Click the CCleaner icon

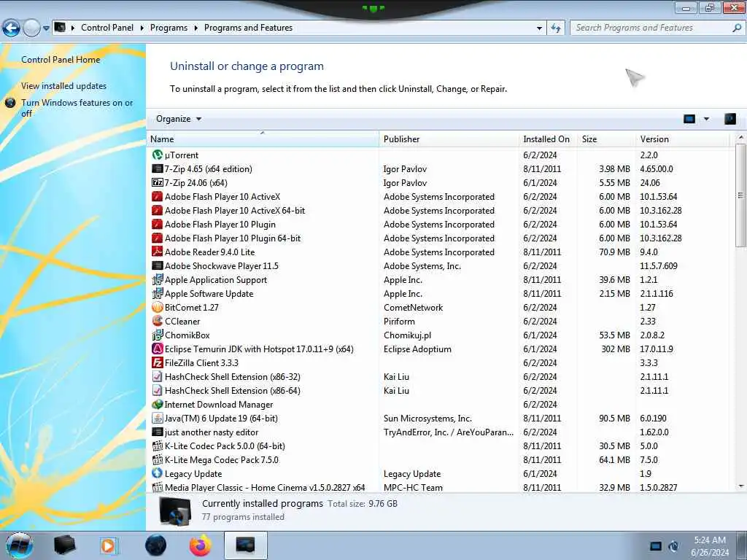[x=158, y=321]
